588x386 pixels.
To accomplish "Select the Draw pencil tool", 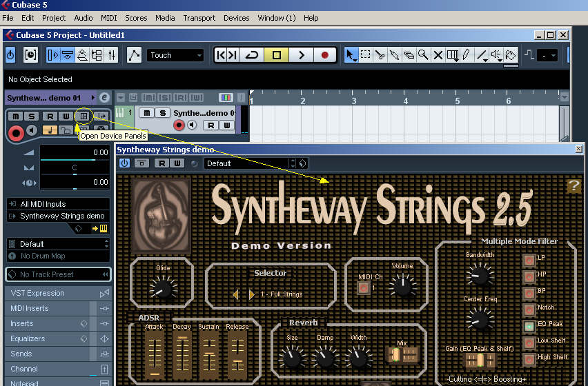I will [467, 55].
